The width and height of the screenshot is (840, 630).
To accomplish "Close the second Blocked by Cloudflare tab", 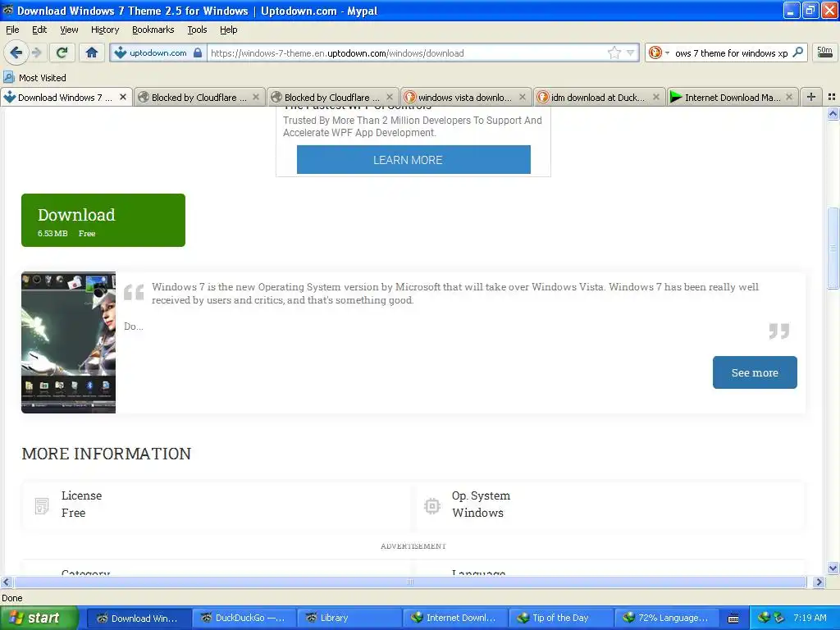I will coord(390,97).
